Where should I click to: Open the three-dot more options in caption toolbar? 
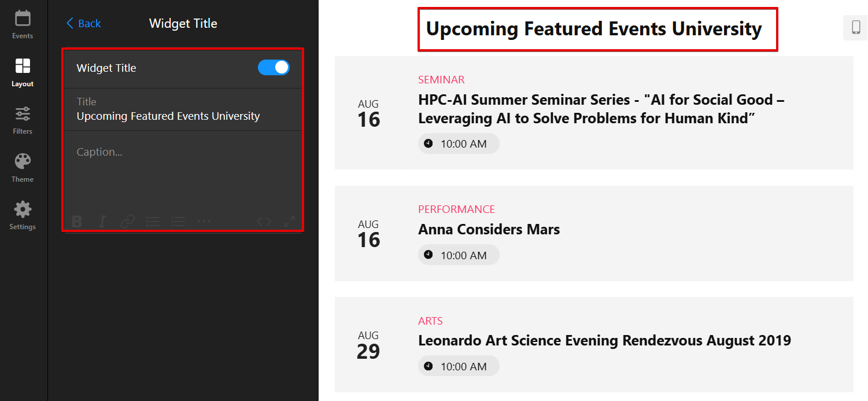[204, 221]
